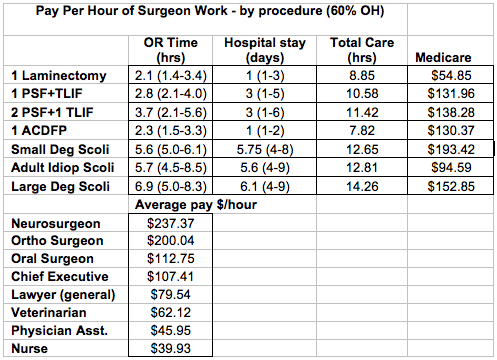This screenshot has width=497, height=360.
Task: Select the Chief Executive row label
Action: coord(66,277)
